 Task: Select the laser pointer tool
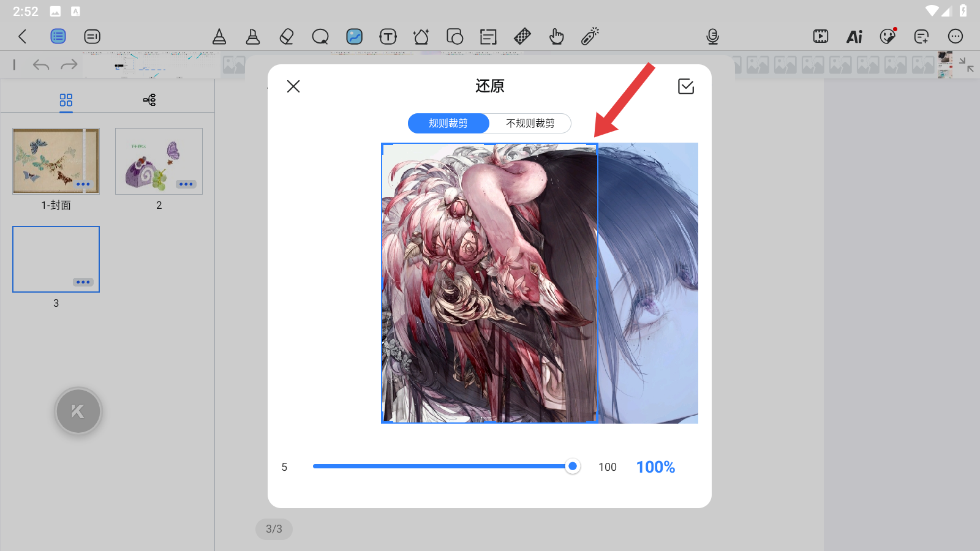[590, 37]
